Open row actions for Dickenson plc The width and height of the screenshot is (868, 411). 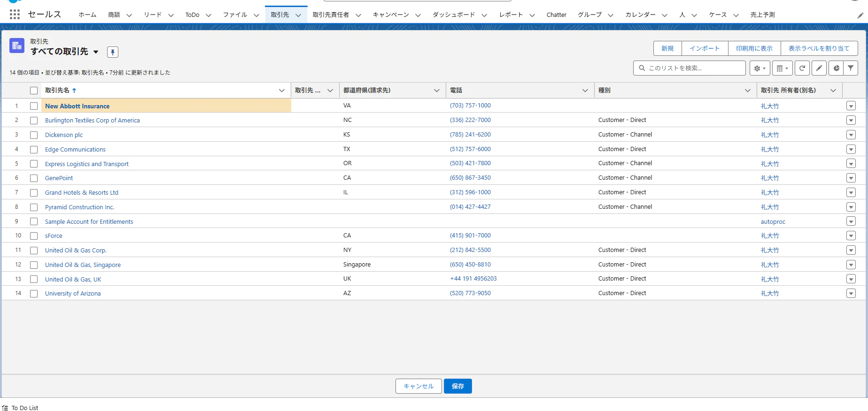pyautogui.click(x=851, y=135)
